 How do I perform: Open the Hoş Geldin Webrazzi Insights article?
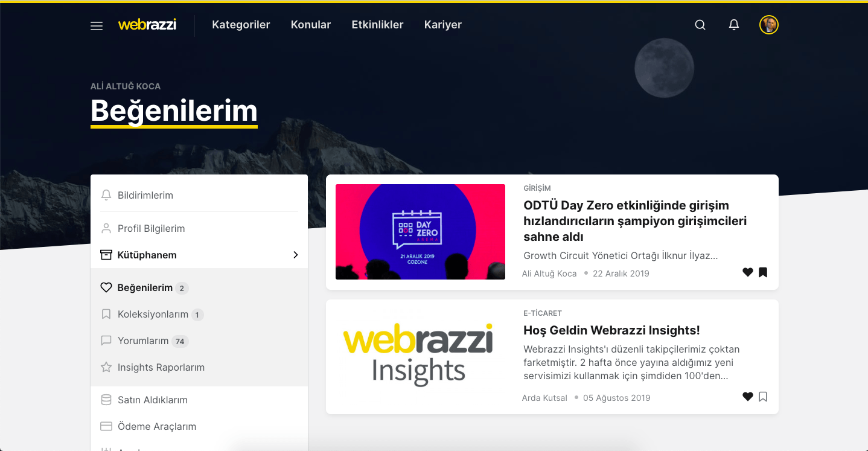pyautogui.click(x=611, y=330)
